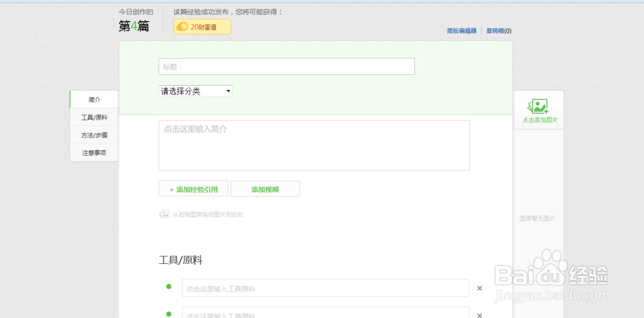The width and height of the screenshot is (644, 318).
Task: Click the 工具/原料 section heading
Action: point(181,260)
